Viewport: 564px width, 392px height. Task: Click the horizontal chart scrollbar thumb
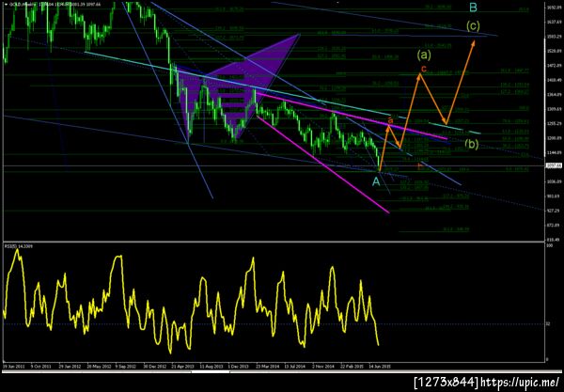[x=211, y=372]
